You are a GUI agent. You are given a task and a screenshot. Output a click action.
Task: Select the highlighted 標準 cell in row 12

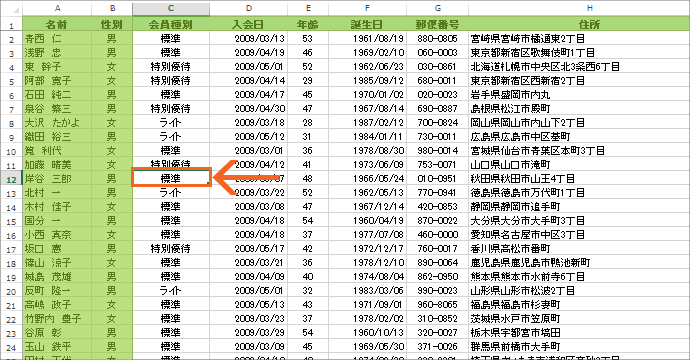(171, 178)
